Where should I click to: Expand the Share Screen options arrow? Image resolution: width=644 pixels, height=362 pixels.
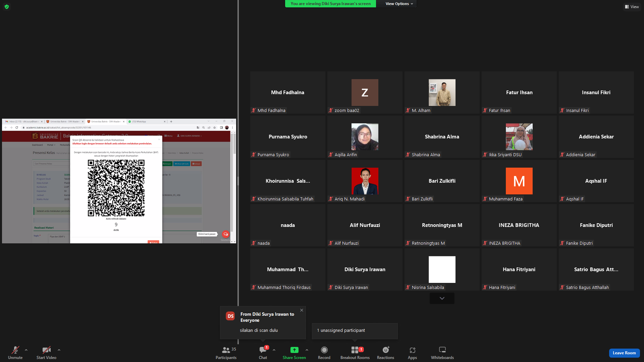point(307,350)
